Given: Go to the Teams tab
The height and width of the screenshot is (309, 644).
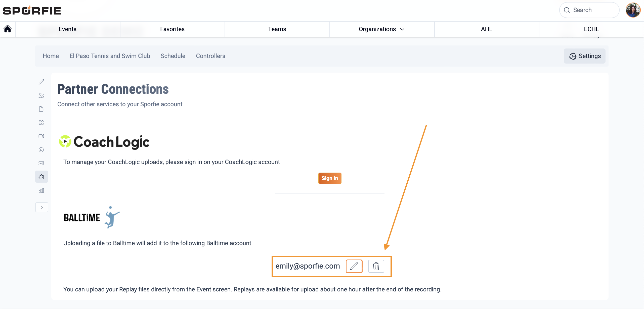Looking at the screenshot, I should [x=277, y=29].
